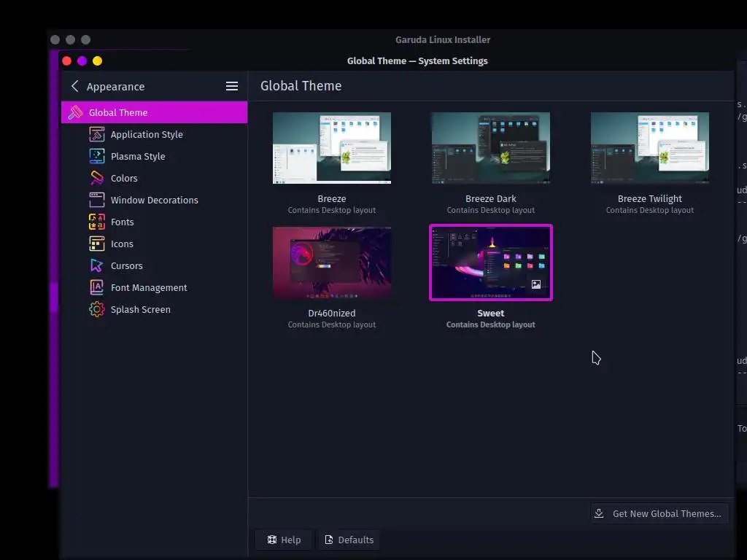
Task: Select Font Management in the sidebar
Action: (155, 287)
